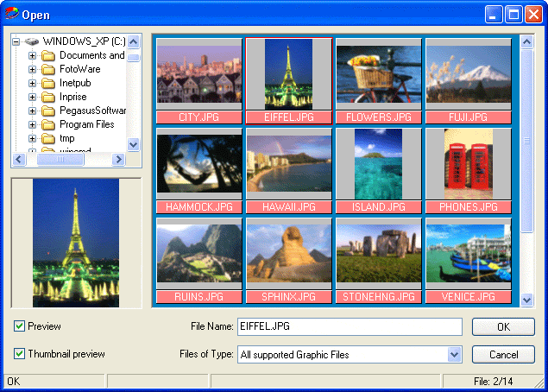Click the WINDOWS_XP (C:) drive icon

32,41
